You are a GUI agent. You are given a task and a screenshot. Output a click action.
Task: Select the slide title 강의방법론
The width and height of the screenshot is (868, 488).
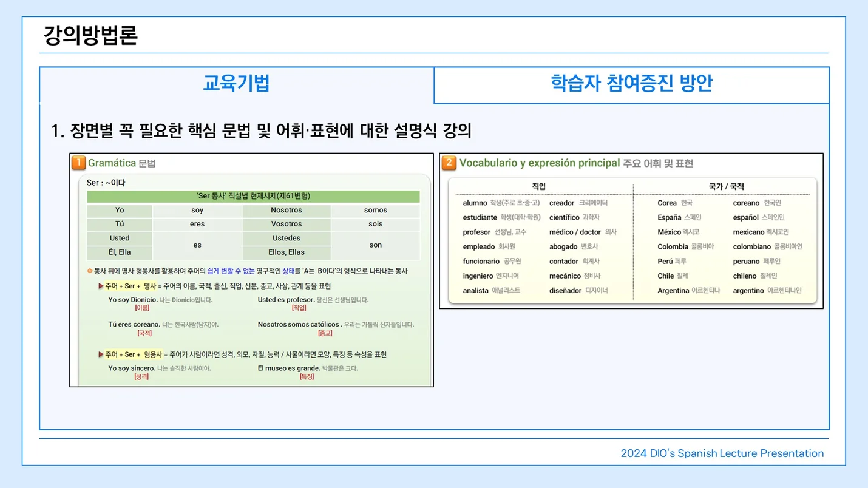pyautogui.click(x=90, y=36)
